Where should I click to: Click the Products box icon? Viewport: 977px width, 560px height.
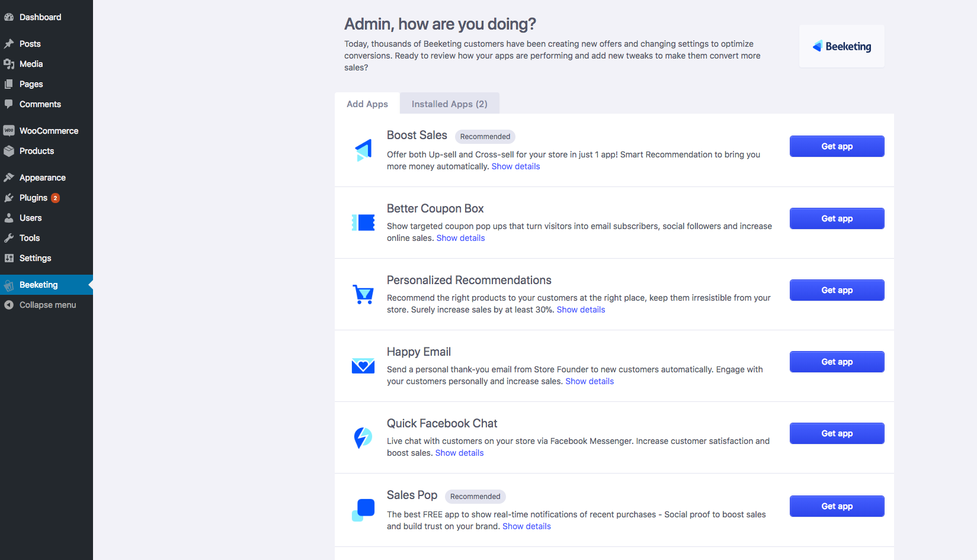tap(9, 151)
